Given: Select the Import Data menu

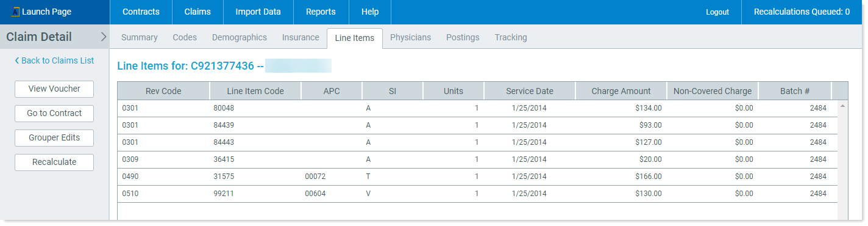Looking at the screenshot, I should (258, 12).
